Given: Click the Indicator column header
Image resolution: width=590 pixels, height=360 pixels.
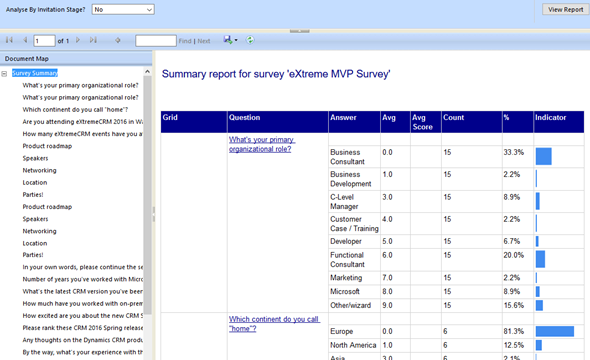Looking at the screenshot, I should [x=559, y=122].
